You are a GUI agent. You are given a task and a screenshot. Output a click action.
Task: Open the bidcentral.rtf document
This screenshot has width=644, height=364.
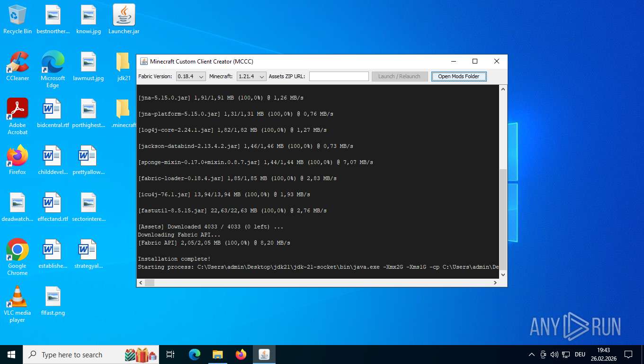click(x=53, y=113)
